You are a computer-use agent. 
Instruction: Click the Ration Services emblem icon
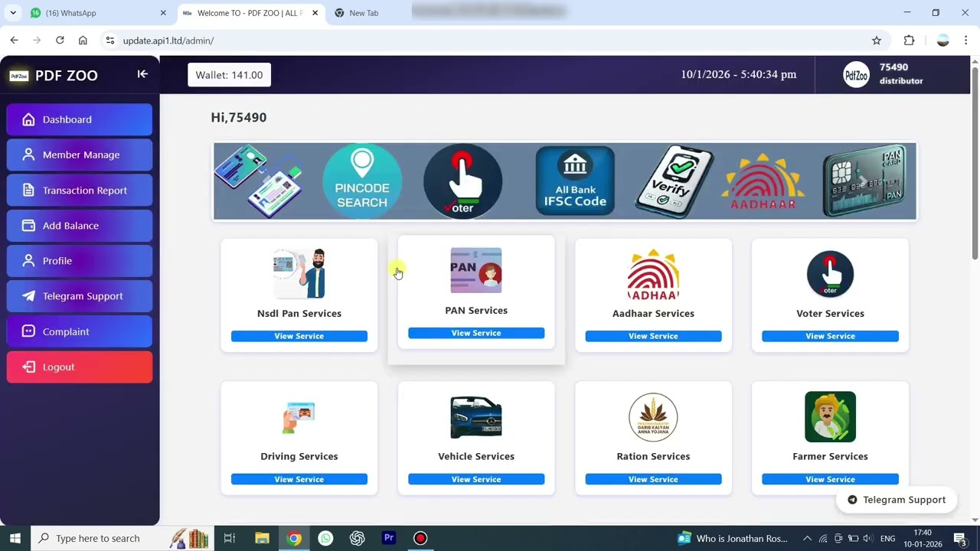point(653,417)
